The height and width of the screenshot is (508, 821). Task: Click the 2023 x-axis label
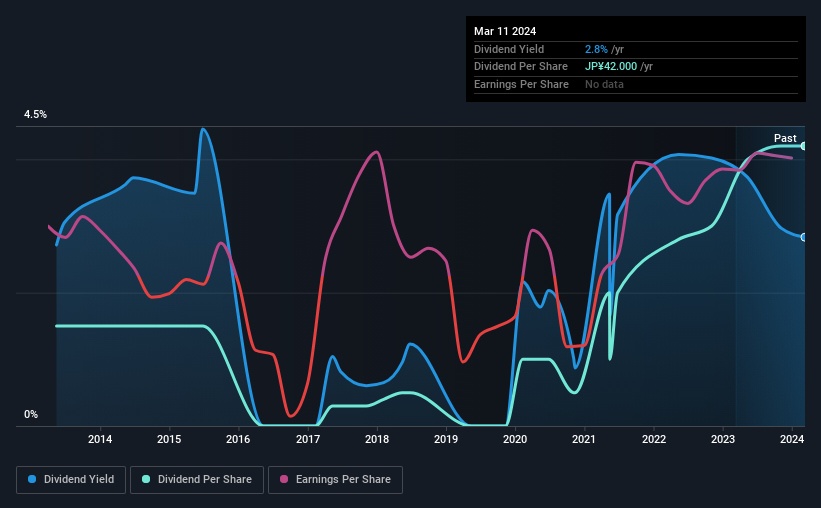tap(723, 439)
